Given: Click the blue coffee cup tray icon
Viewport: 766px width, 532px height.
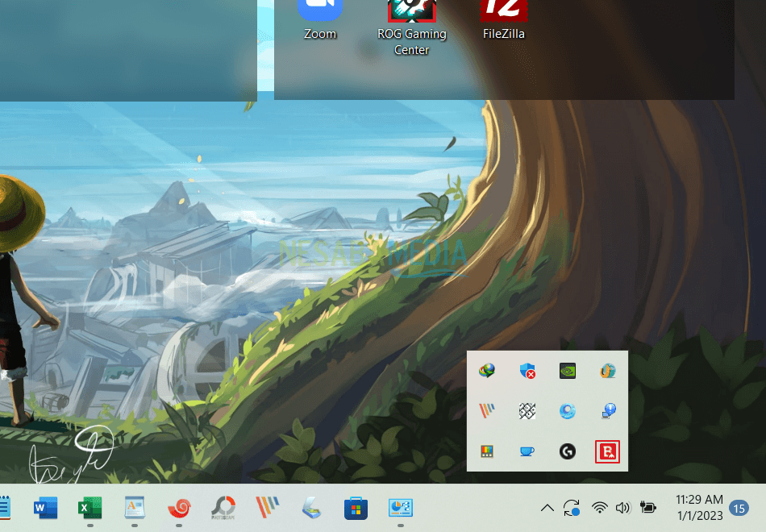Looking at the screenshot, I should click(x=527, y=451).
